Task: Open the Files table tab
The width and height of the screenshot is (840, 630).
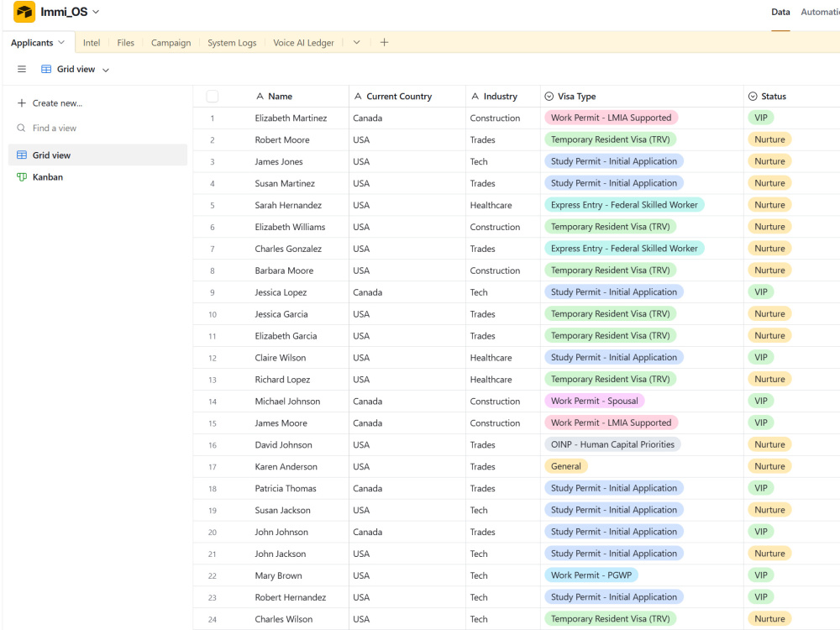Action: point(125,43)
